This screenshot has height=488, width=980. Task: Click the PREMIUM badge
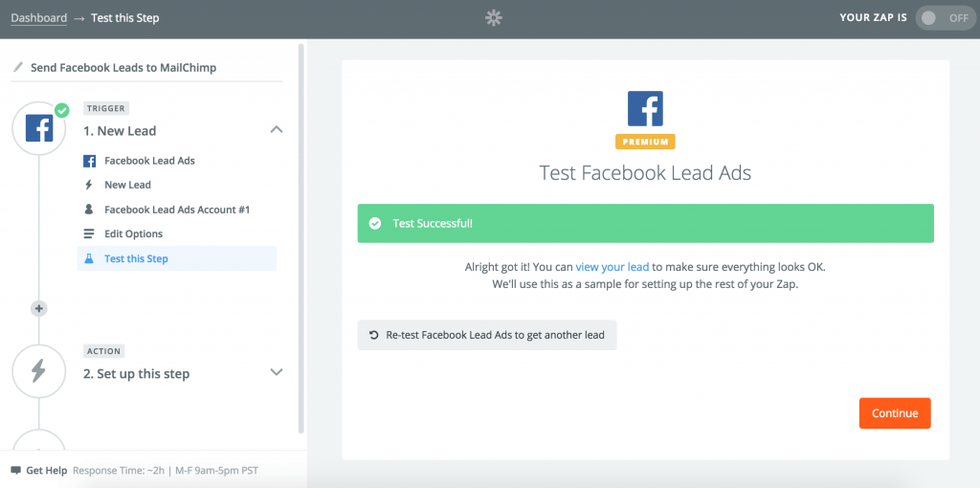coord(645,142)
